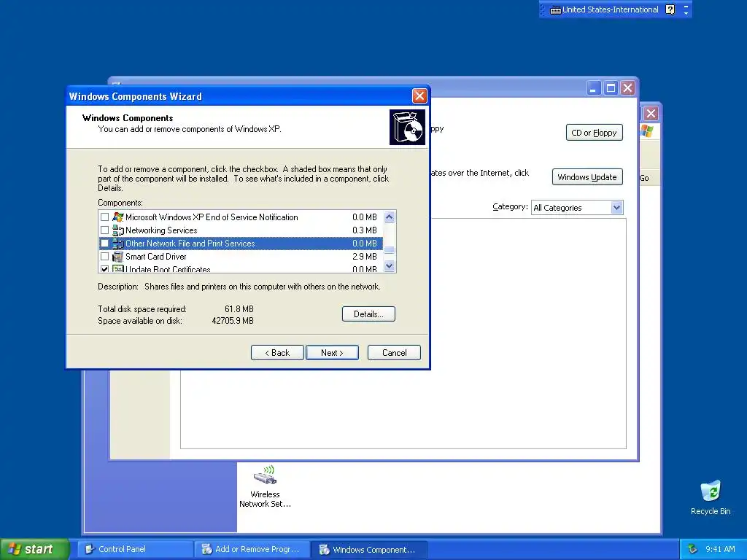747x560 pixels.
Task: Enable the Networking Services checkbox
Action: click(105, 230)
